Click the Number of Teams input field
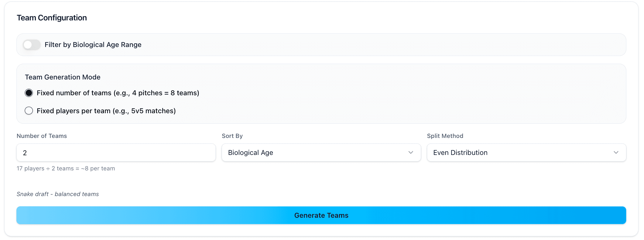This screenshot has width=644, height=240. tap(116, 152)
